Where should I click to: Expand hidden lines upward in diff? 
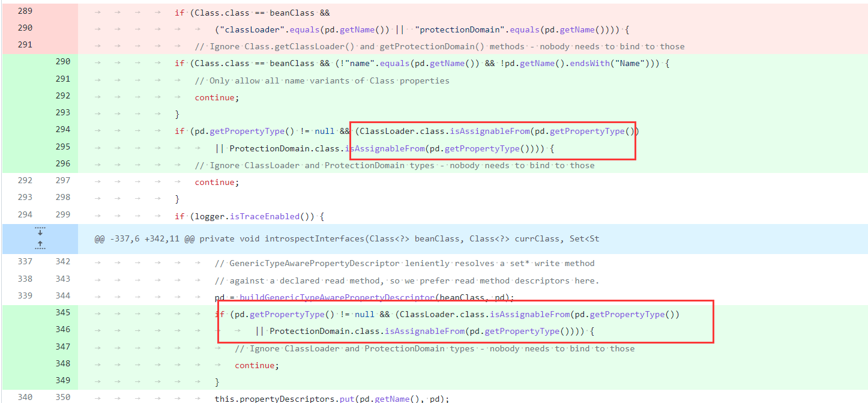[x=40, y=244]
